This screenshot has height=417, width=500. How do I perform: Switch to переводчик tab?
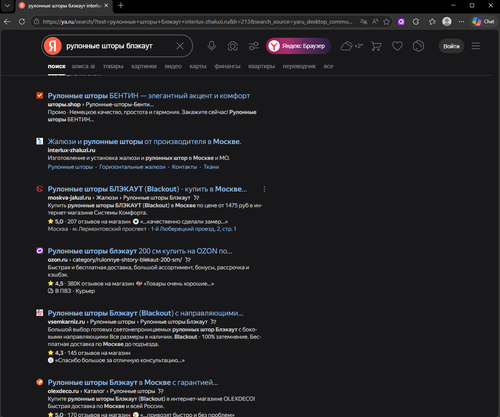[x=299, y=66]
